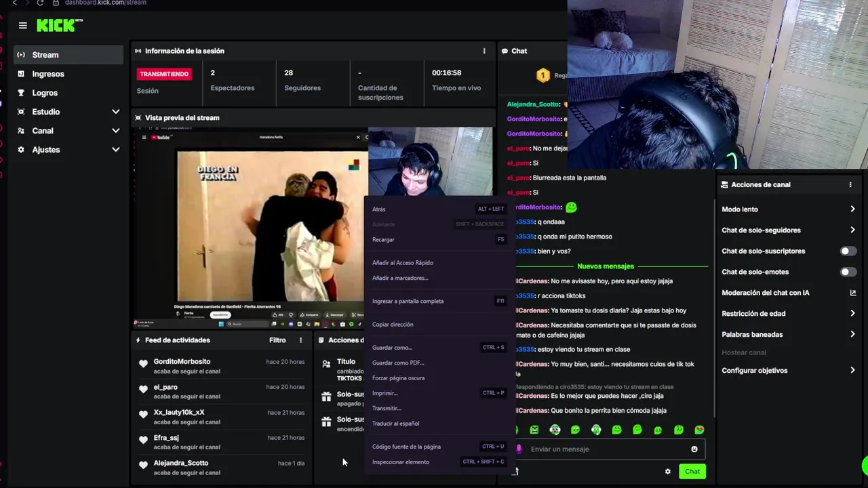868x488 pixels.
Task: Click the browser address bar URL
Action: (105, 3)
